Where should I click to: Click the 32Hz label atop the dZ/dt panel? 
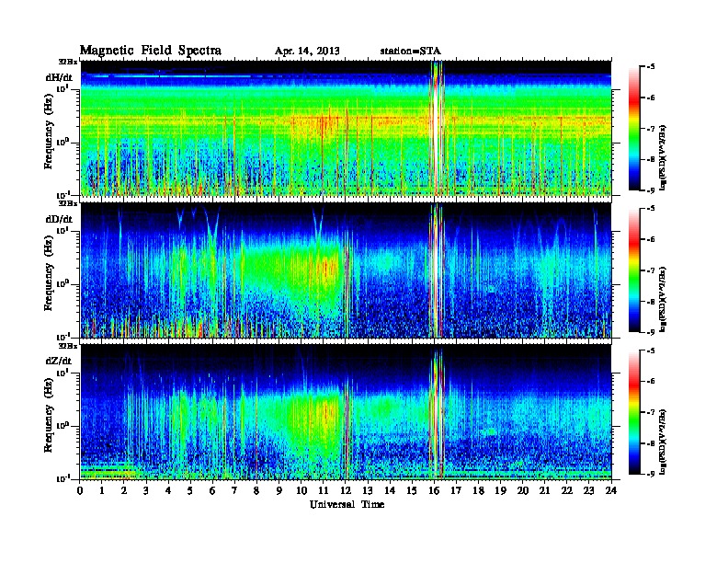tap(67, 346)
